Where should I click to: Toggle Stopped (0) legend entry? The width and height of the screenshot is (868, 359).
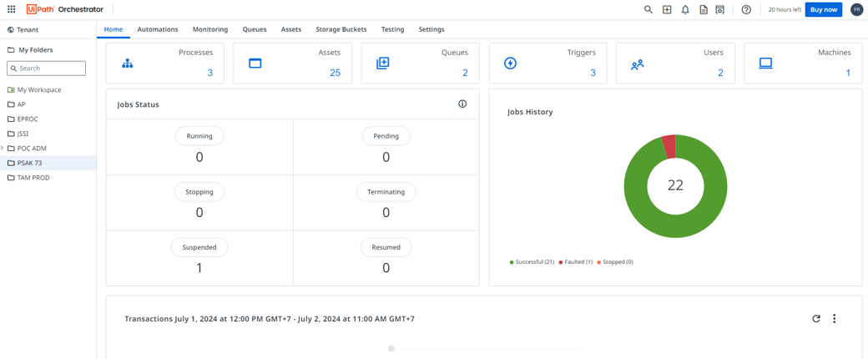tap(614, 261)
